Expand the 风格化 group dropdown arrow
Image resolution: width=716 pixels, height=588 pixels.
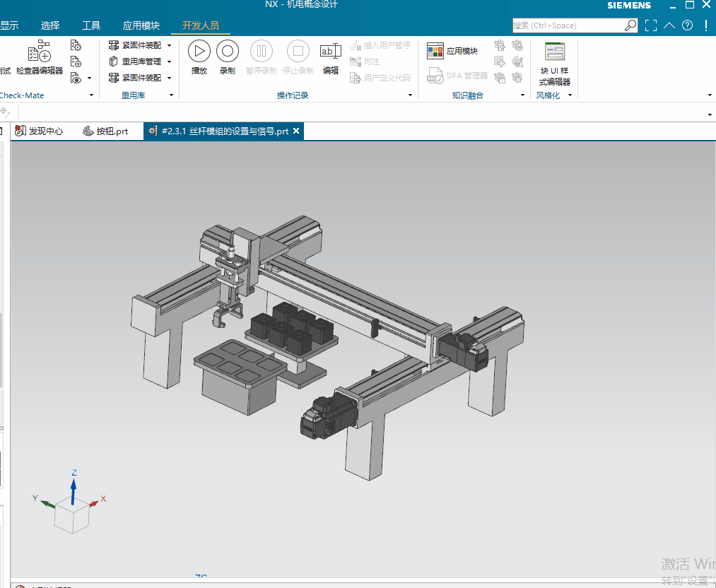570,95
